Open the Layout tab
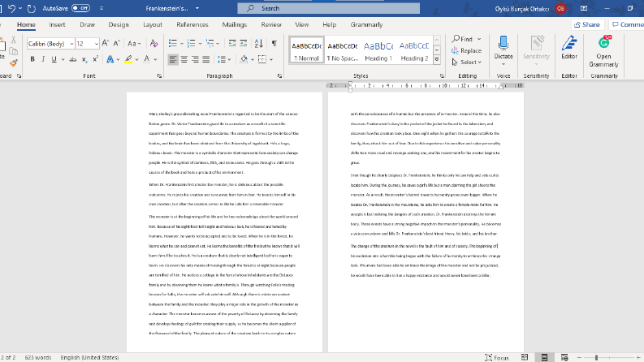This screenshot has height=362, width=644. 153,24
